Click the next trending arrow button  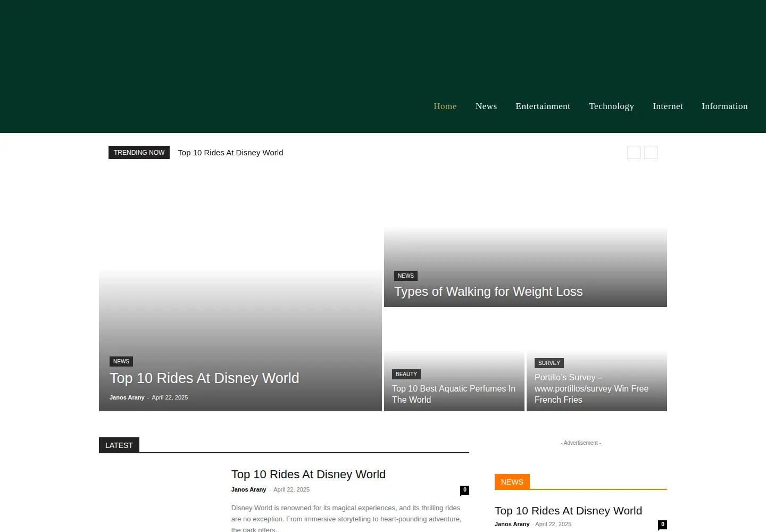tap(651, 153)
